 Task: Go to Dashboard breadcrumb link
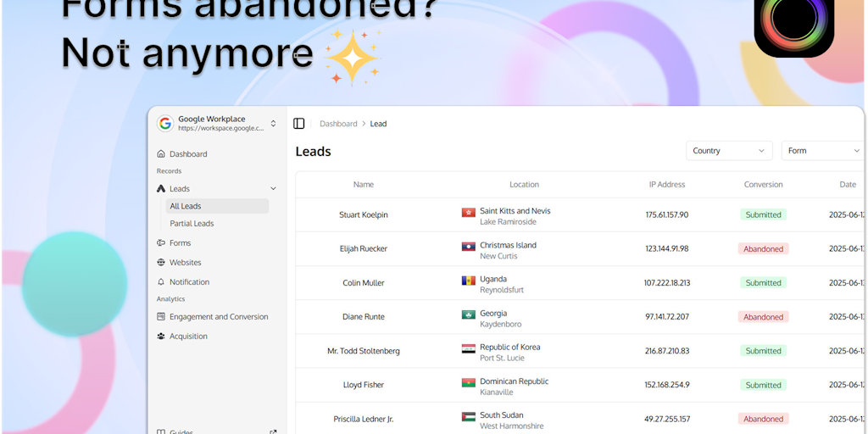[338, 124]
